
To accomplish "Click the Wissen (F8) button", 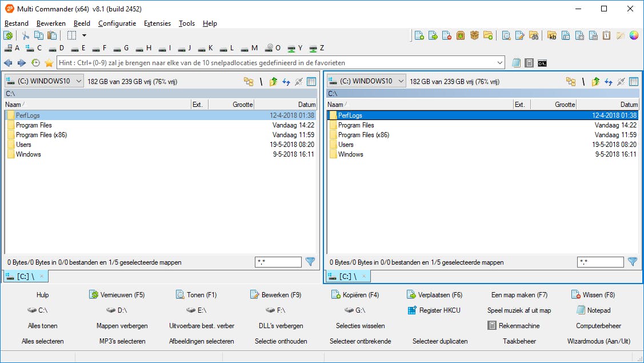I will (x=593, y=295).
